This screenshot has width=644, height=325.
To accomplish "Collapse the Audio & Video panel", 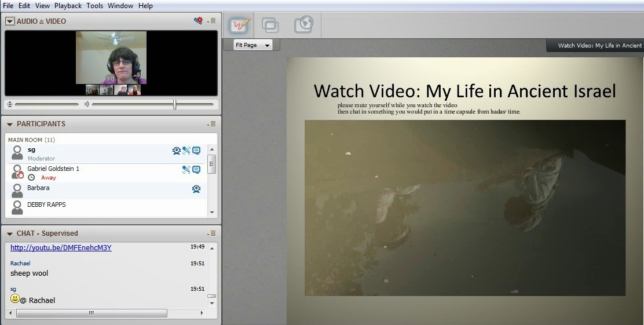I will click(10, 21).
